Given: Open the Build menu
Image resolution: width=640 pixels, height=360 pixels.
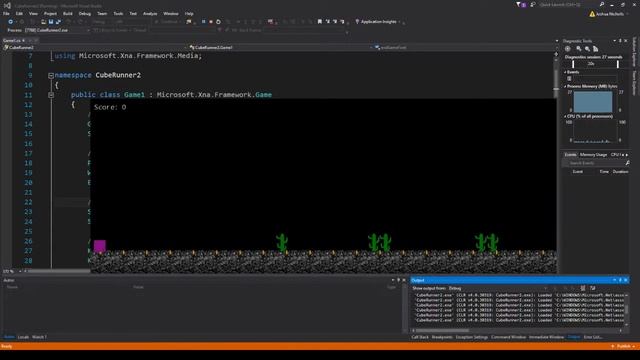Looking at the screenshot, I should [x=68, y=13].
